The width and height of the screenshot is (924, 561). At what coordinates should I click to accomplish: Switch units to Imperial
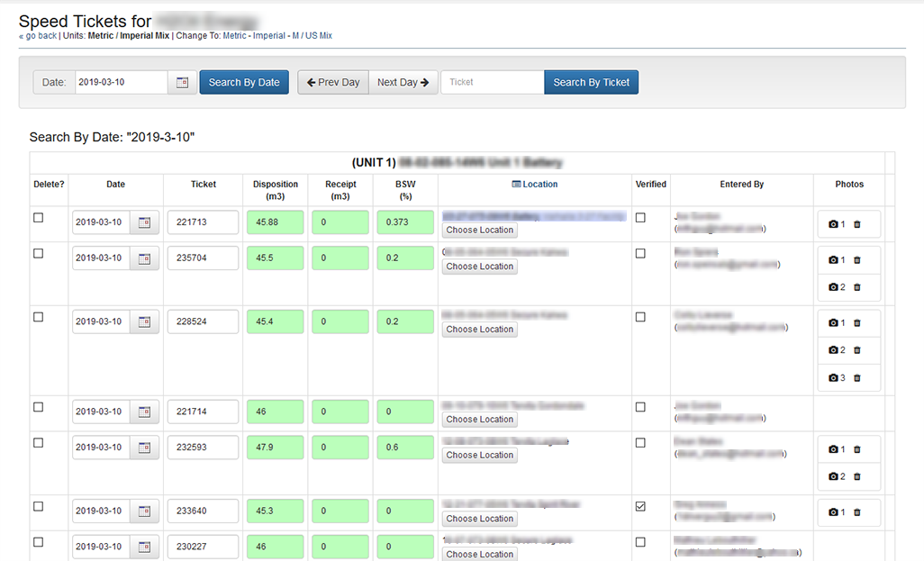click(268, 36)
